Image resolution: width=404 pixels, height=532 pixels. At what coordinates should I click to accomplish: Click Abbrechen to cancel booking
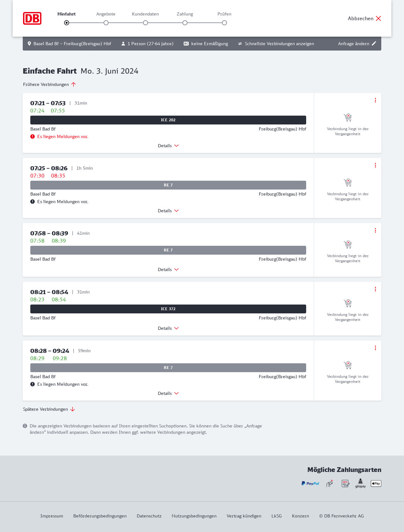[364, 18]
